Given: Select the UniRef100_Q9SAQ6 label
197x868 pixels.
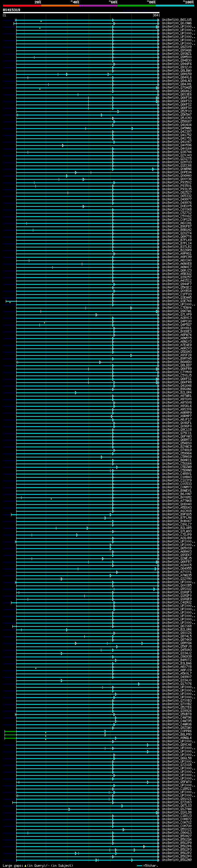Looking at the screenshot, I should pyautogui.click(x=177, y=50).
